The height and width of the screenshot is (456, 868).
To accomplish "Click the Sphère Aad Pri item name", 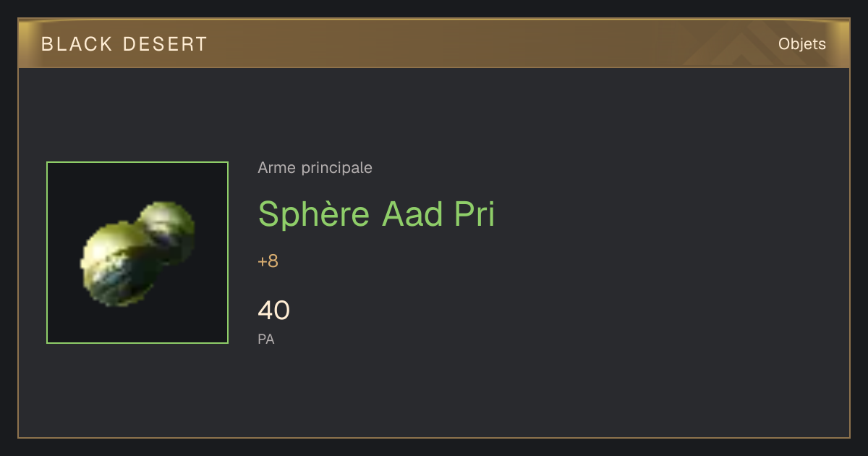I will click(x=376, y=214).
